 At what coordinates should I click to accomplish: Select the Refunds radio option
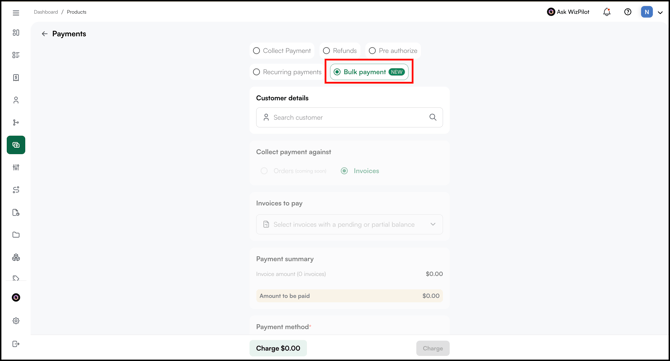pyautogui.click(x=340, y=50)
